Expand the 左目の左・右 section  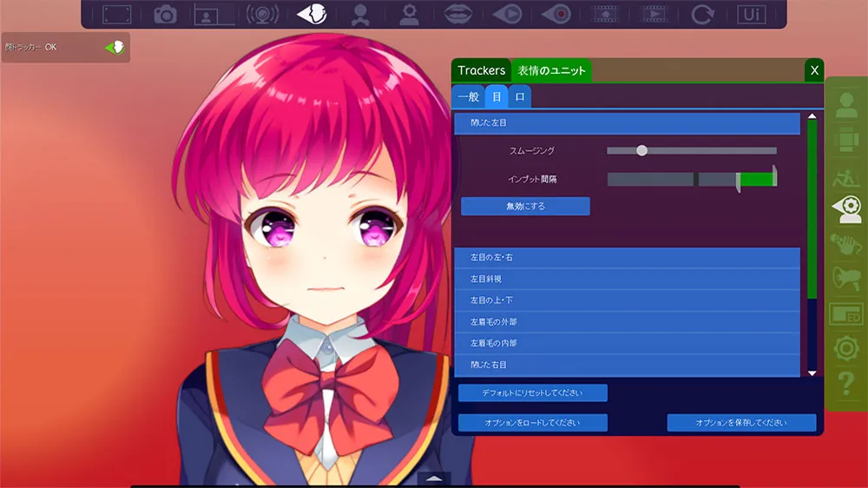627,258
